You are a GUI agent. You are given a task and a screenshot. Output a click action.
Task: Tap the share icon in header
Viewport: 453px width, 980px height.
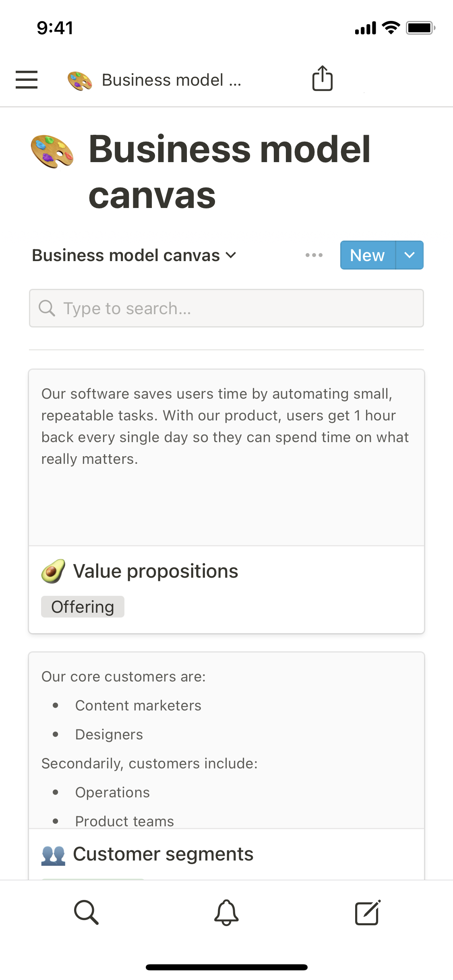pos(322,78)
